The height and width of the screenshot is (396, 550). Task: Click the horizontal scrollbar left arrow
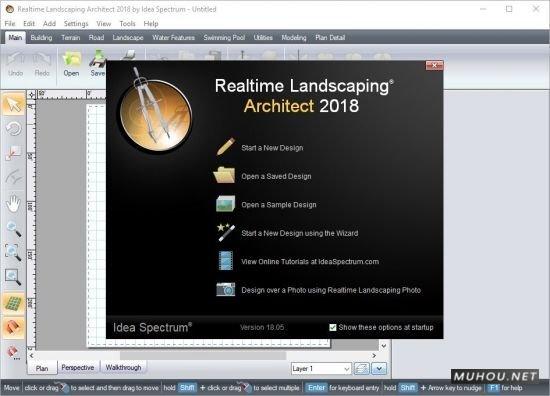(x=32, y=356)
